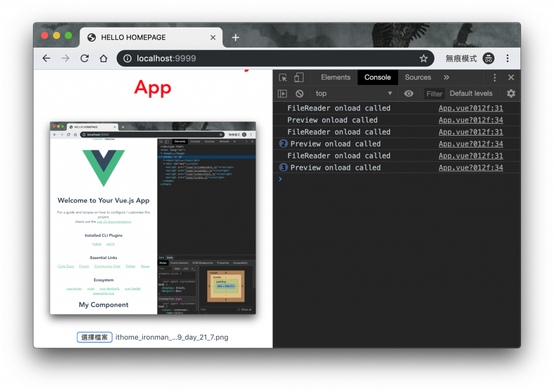Image resolution: width=554 pixels, height=392 pixels.
Task: Close the DevTools panel
Action: coord(511,77)
